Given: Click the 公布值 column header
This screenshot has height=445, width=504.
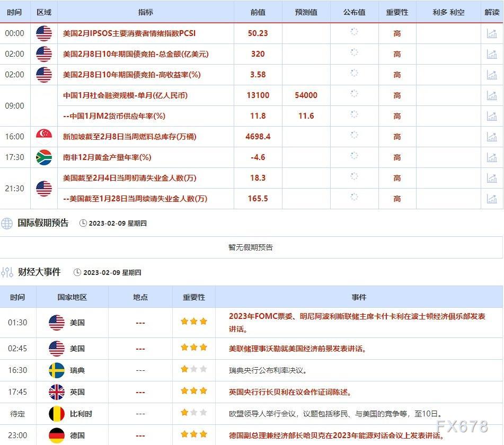Looking at the screenshot, I should (x=354, y=12).
